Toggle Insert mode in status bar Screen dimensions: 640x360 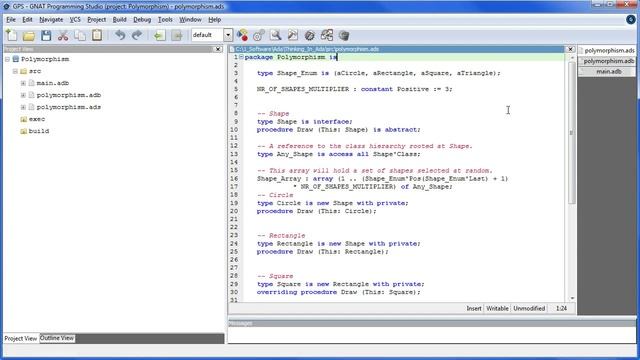(x=474, y=309)
